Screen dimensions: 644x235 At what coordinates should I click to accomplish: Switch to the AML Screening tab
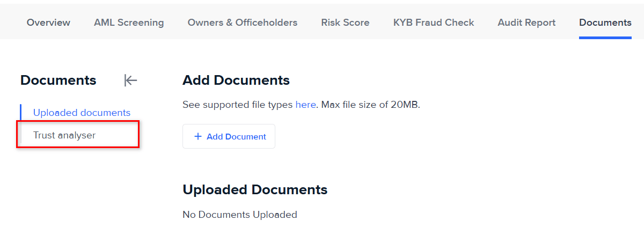point(129,23)
